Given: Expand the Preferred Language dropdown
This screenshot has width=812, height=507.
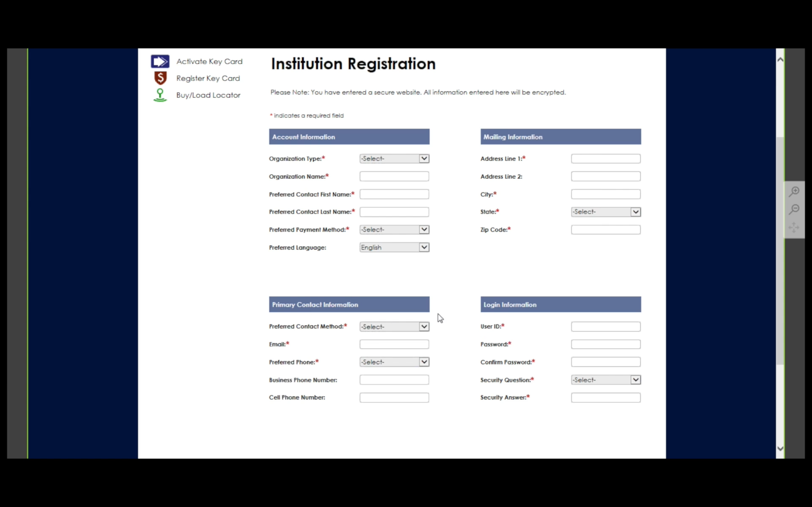Looking at the screenshot, I should pyautogui.click(x=394, y=247).
